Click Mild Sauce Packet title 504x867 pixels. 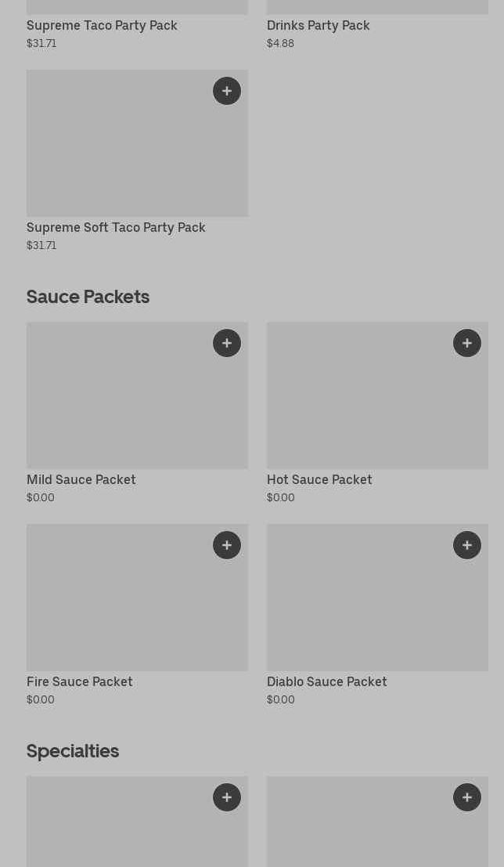pyautogui.click(x=81, y=480)
